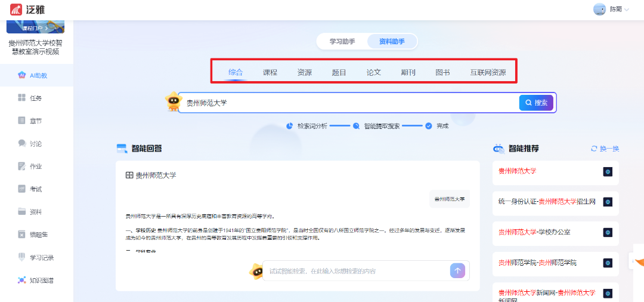Viewport: 644px width, 302px height.
Task: Click the 讨论 chat bubble icon
Action: (22, 143)
